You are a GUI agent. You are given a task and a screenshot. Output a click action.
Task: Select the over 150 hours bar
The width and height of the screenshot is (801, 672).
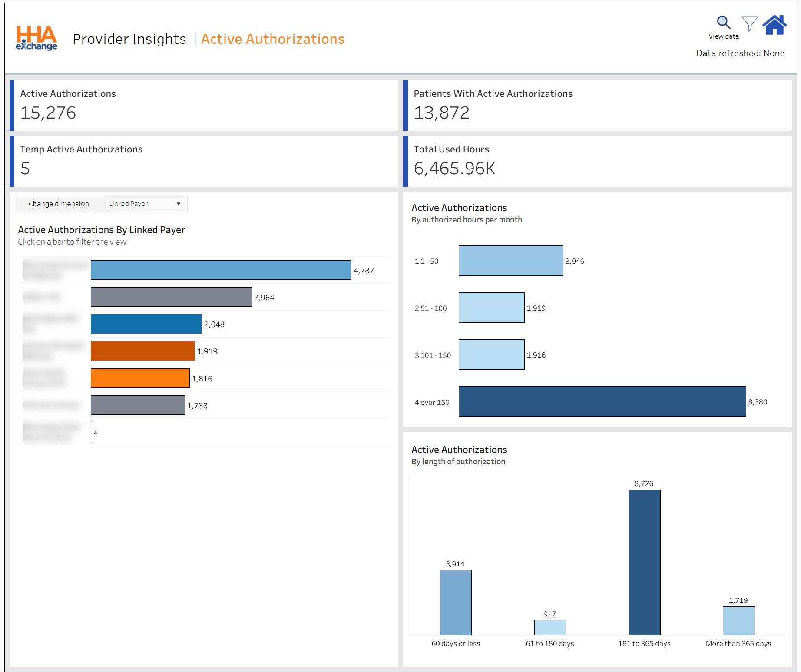click(602, 401)
